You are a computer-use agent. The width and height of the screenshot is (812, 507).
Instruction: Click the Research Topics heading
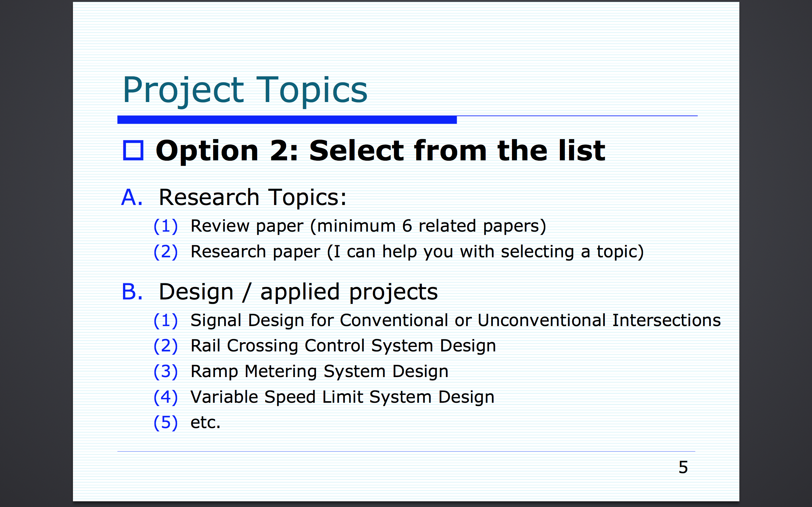pos(253,197)
